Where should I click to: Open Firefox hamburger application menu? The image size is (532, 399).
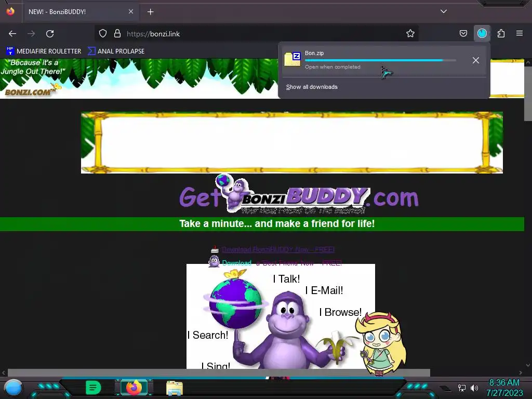[x=520, y=34]
